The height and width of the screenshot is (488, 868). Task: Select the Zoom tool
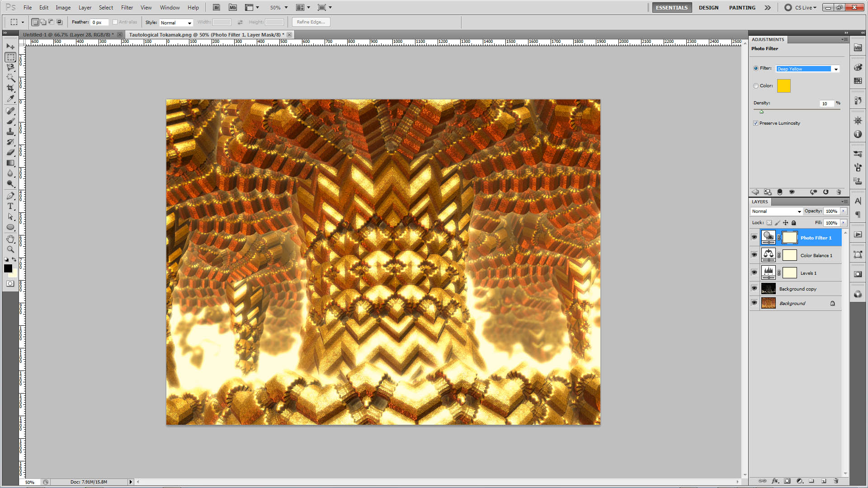(10, 249)
